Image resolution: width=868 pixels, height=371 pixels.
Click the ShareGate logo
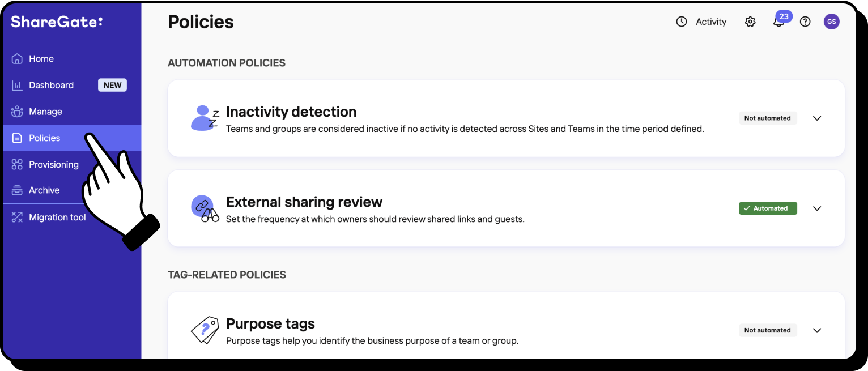point(57,22)
